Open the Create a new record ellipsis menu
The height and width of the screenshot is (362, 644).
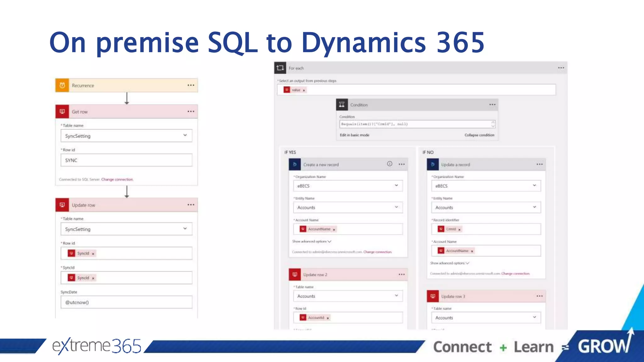coord(402,164)
